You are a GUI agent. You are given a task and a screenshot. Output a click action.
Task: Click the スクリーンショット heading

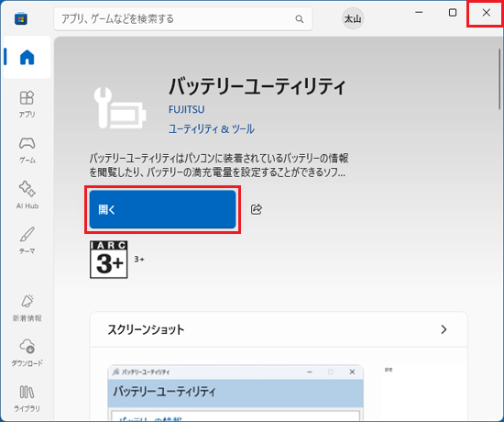point(146,329)
